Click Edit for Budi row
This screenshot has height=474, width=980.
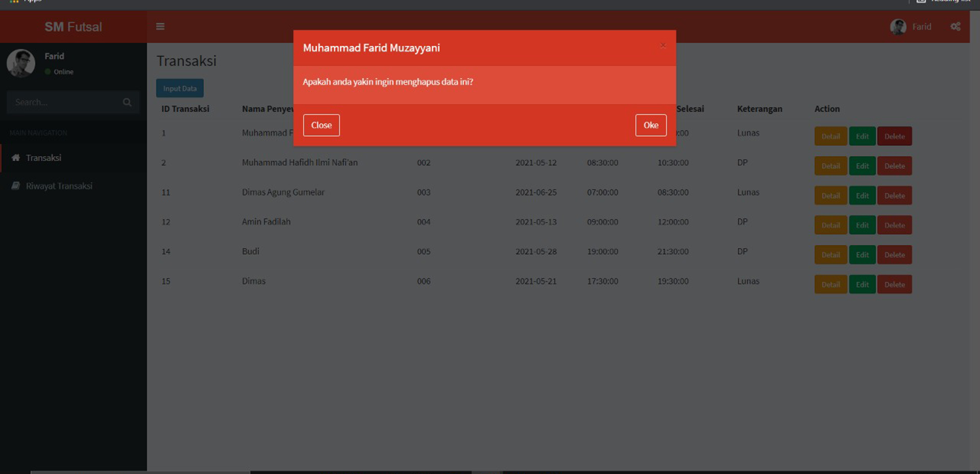[862, 255]
